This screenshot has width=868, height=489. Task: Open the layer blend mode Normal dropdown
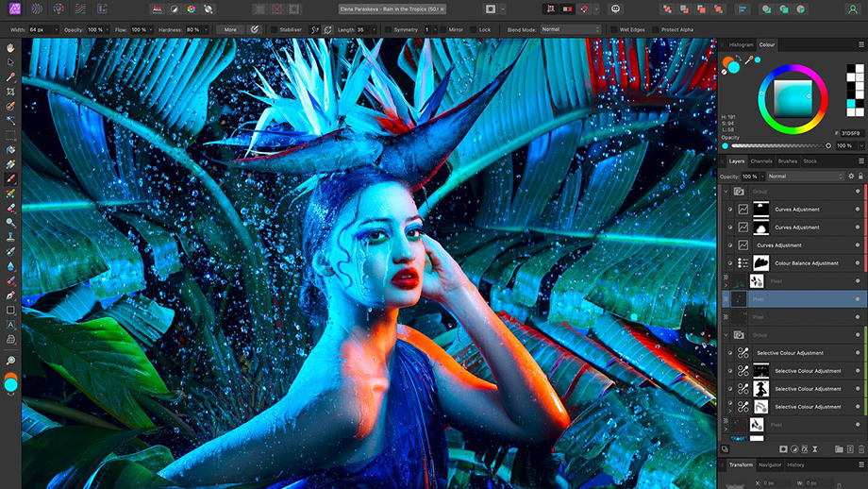(804, 177)
